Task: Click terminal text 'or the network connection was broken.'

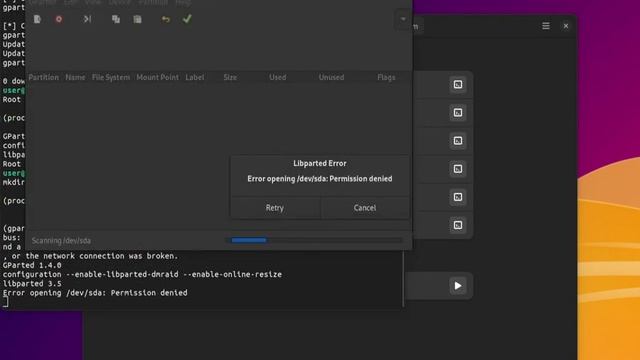Action: pyautogui.click(x=95, y=256)
